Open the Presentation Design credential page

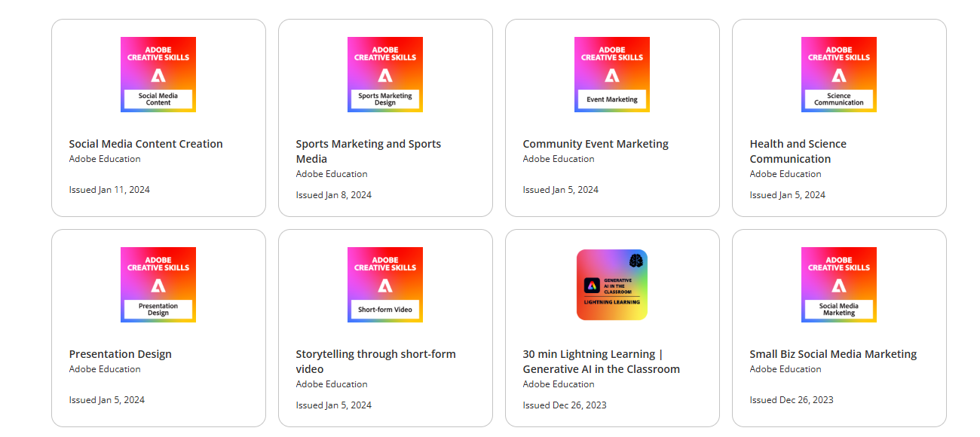click(120, 353)
